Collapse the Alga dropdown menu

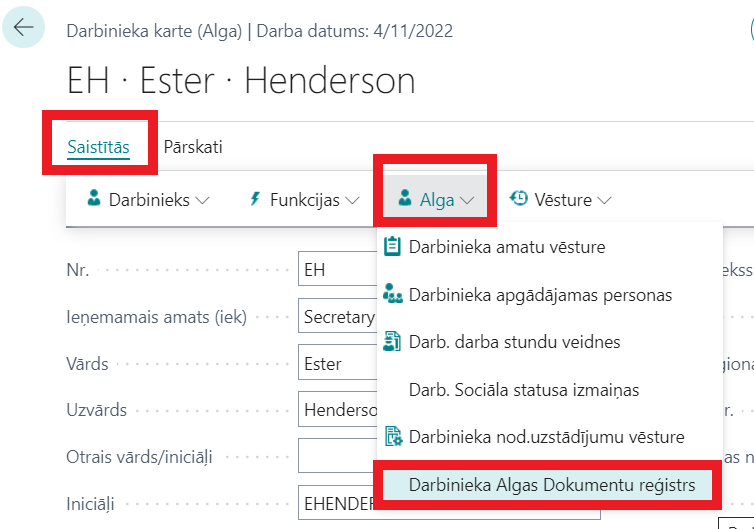(x=467, y=200)
